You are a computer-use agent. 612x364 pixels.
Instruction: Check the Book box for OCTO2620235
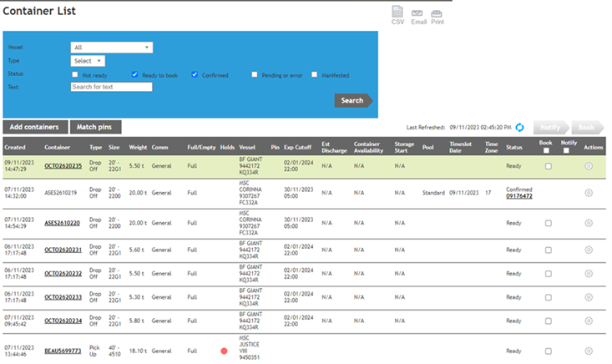click(549, 166)
